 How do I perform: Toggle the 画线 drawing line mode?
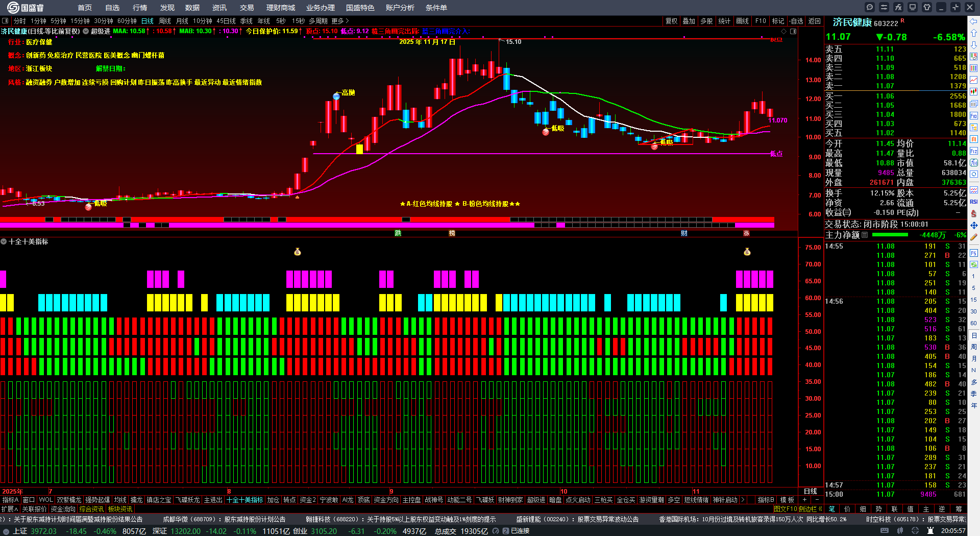click(742, 21)
